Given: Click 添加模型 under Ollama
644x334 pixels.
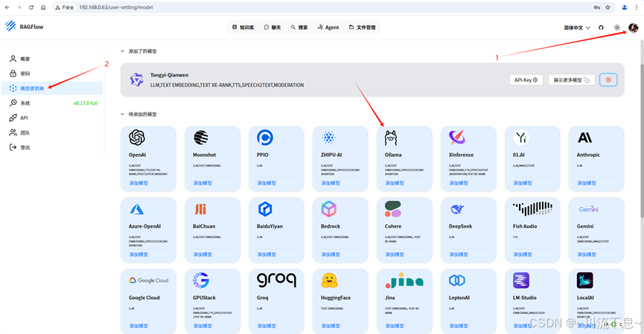Looking at the screenshot, I should (395, 183).
